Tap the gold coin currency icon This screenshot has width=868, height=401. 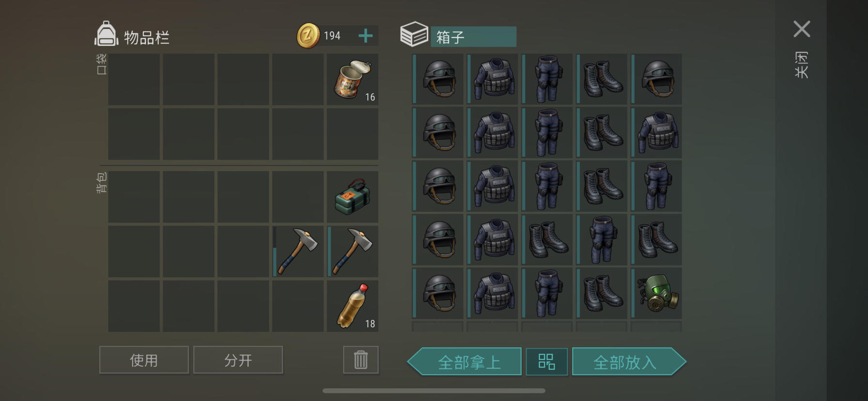pos(308,35)
